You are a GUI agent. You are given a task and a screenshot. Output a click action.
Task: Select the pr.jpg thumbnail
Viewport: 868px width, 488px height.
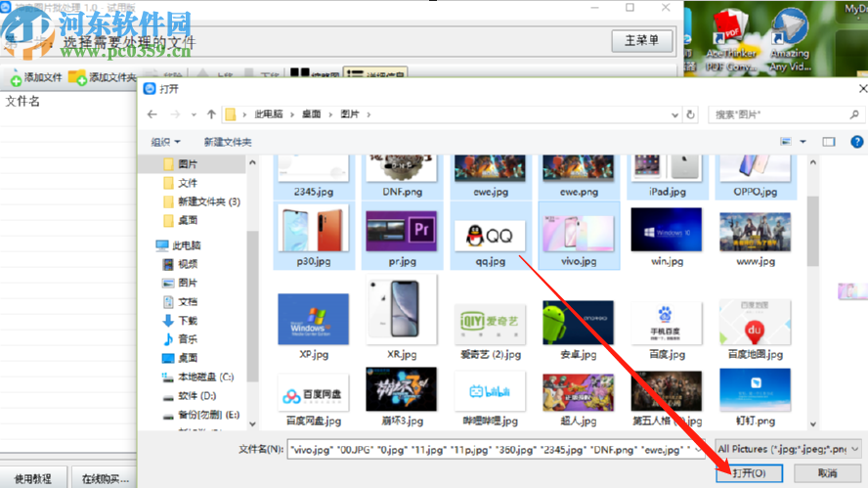coord(402,236)
